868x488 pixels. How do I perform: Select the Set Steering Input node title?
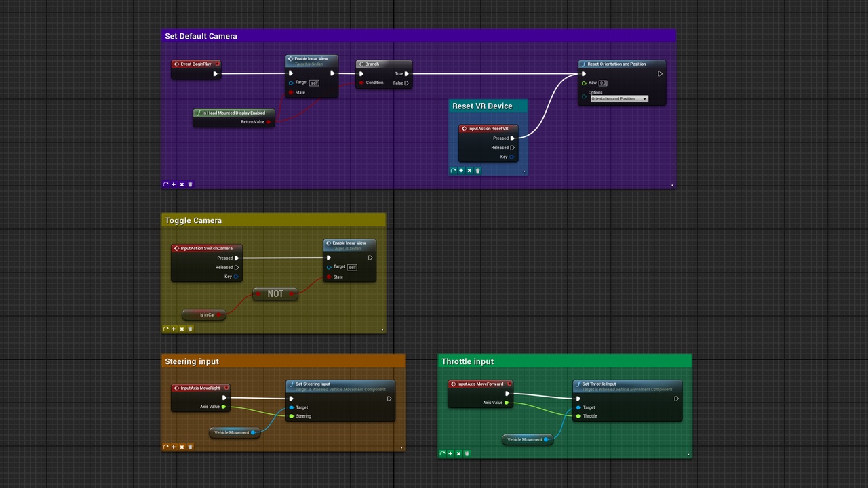coord(313,384)
